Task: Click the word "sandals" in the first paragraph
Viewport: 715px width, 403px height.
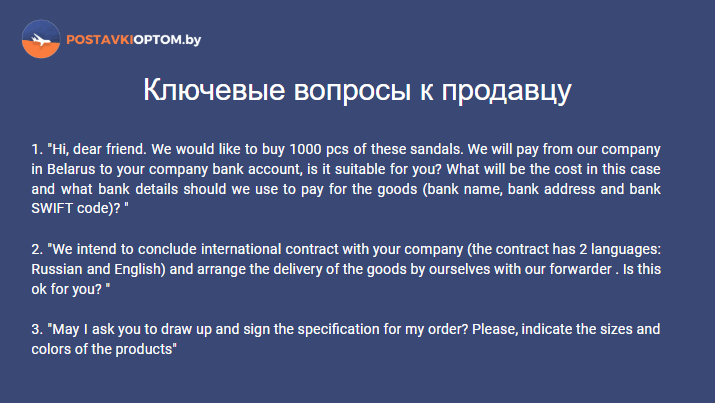Action: [435, 149]
